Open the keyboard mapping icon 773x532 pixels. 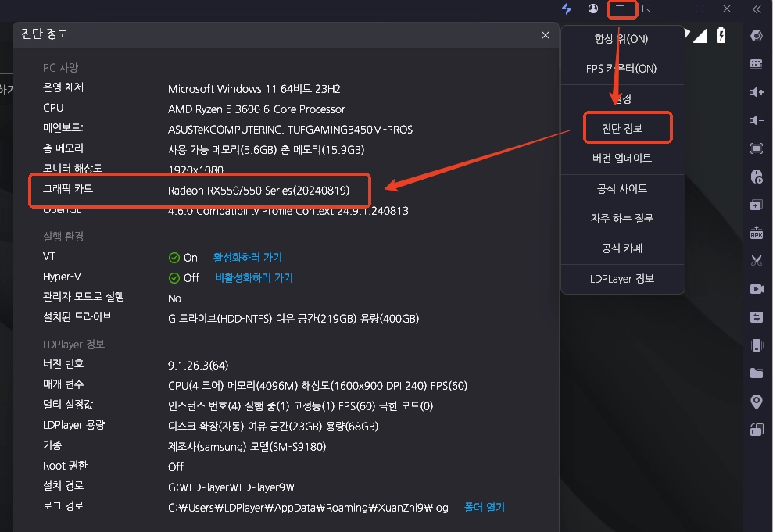pos(757,63)
